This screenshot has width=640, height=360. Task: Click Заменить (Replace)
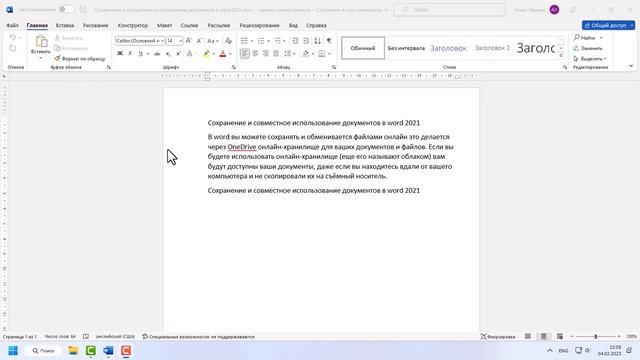pos(588,48)
